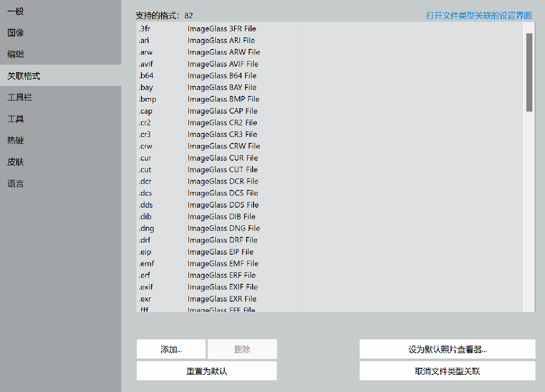Screen dimensions: 545x392
Task: Click the ImageGlass EXR File description
Action: [222, 299]
